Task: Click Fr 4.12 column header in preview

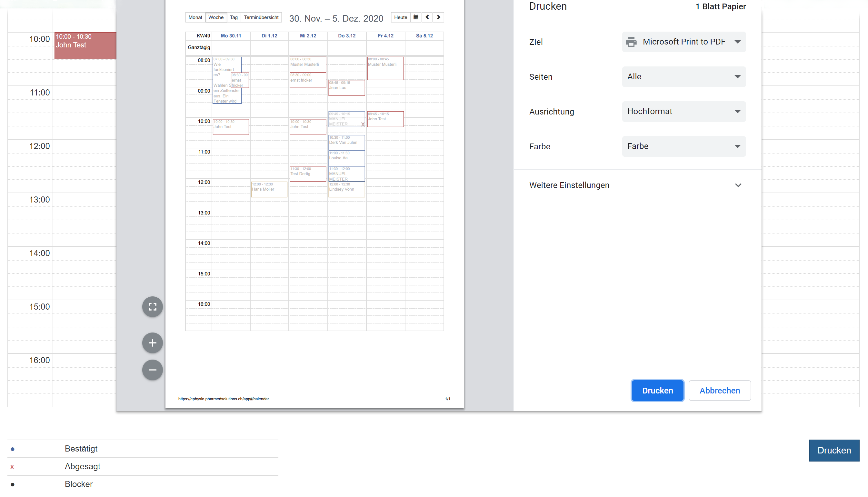Action: (385, 36)
